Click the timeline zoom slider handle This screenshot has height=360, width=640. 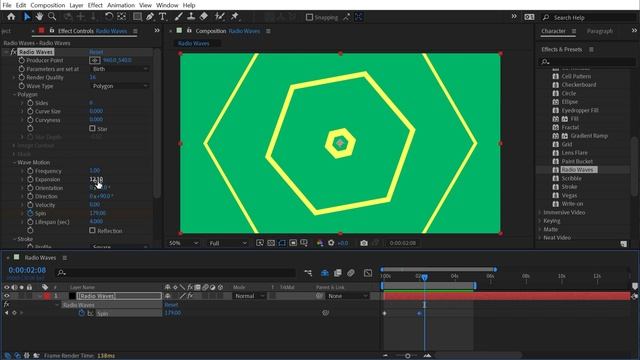pos(407,356)
